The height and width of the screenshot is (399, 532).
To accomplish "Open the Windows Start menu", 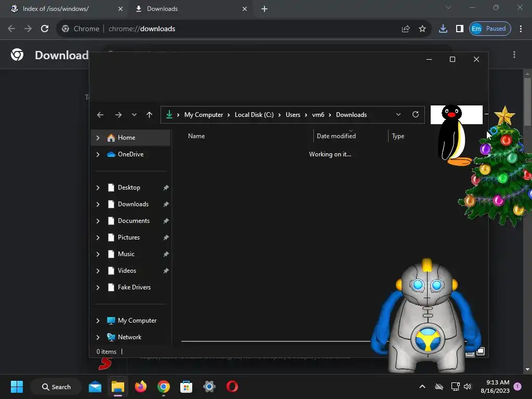I will coord(17,387).
